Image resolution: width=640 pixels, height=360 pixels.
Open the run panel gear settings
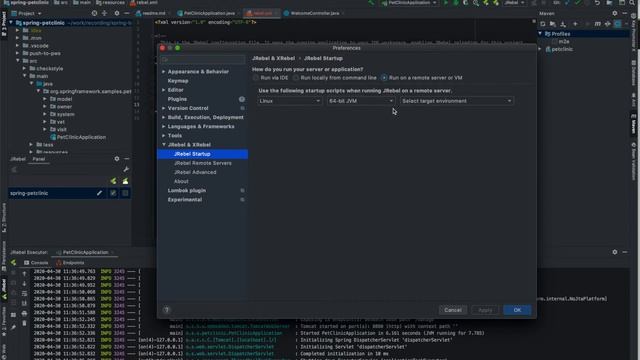pos(615,252)
